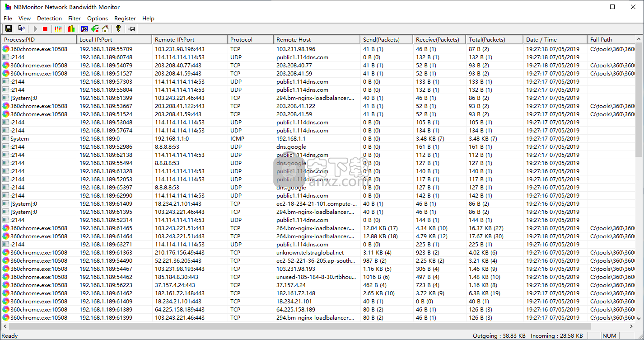Click host 'unknown.telstraglobal.net'
The height and width of the screenshot is (340, 644).
(310, 253)
